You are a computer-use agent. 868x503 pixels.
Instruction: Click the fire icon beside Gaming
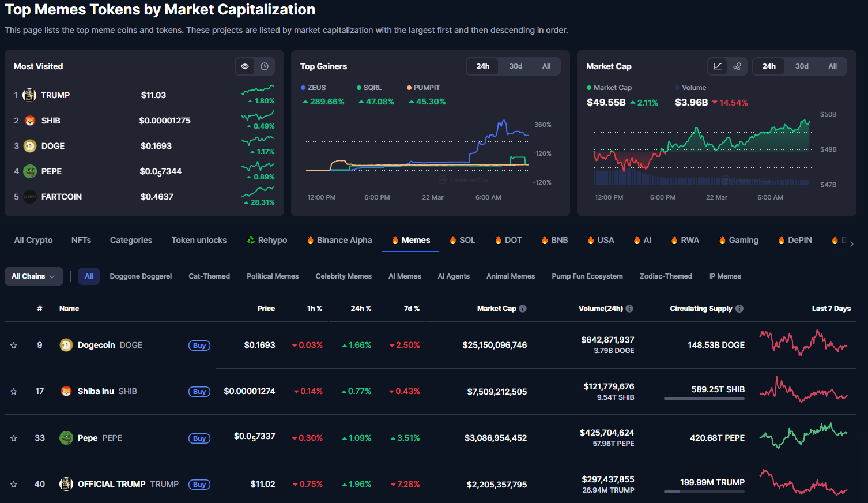tap(723, 240)
